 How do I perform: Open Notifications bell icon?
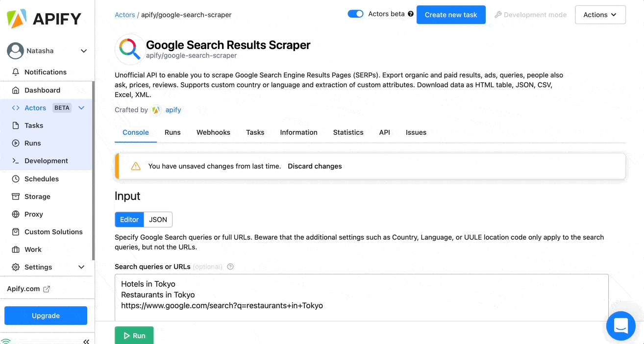coord(16,72)
